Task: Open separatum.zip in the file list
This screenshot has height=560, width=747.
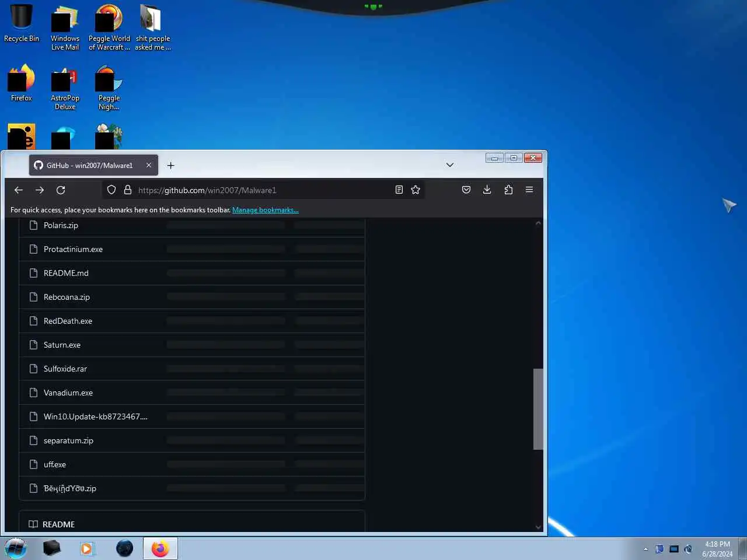Action: (x=68, y=440)
